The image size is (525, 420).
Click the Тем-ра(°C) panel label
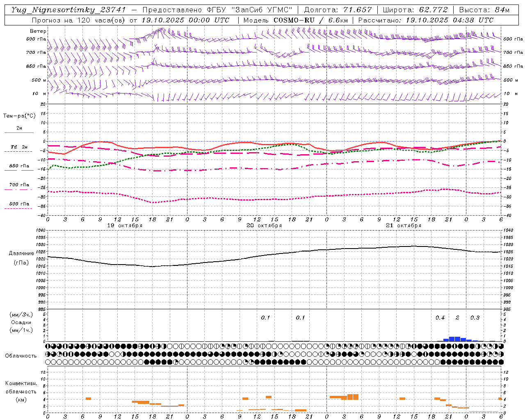click(x=19, y=116)
